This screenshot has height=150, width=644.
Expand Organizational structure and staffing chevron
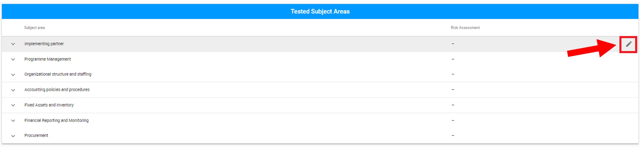pyautogui.click(x=13, y=75)
